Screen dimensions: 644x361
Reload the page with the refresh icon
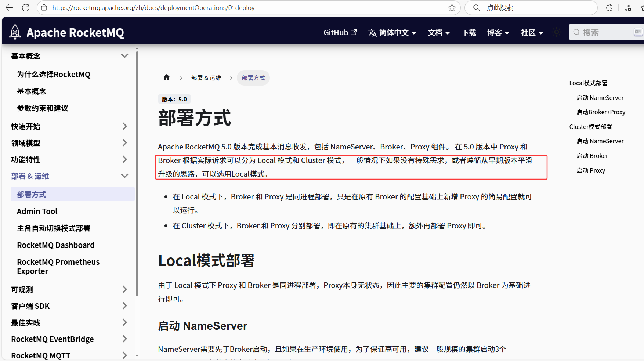point(26,8)
